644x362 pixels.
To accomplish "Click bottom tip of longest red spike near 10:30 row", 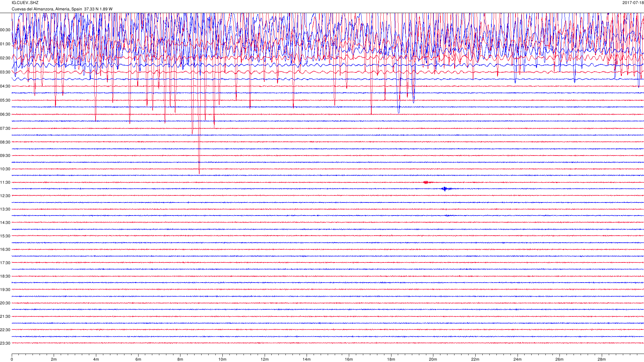I will tap(199, 173).
